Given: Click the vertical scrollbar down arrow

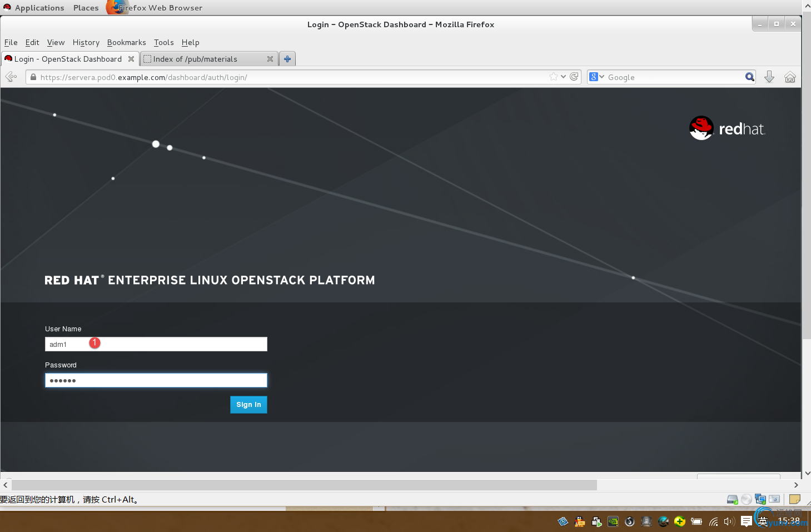Looking at the screenshot, I should 807,474.
